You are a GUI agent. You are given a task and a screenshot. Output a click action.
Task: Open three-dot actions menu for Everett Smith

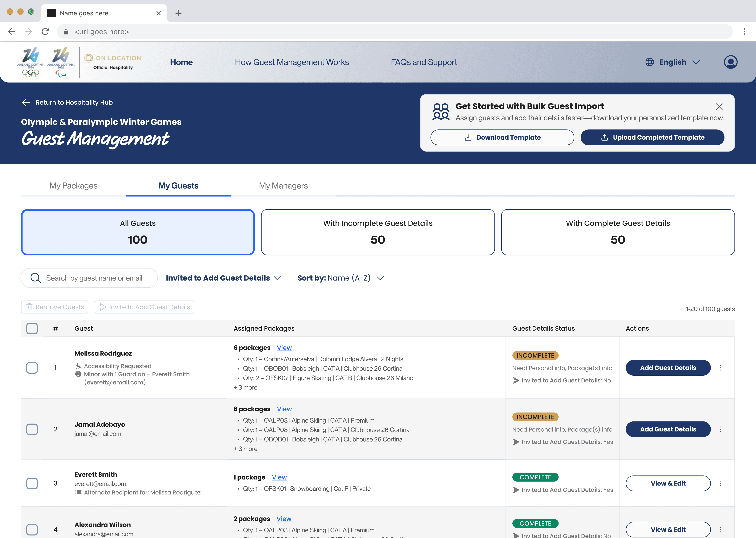721,483
